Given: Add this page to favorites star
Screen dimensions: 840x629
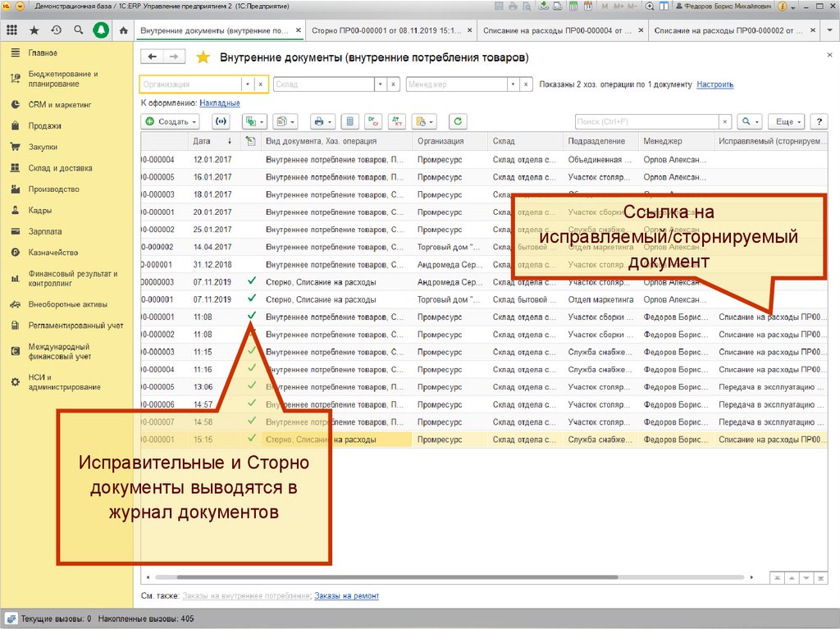Looking at the screenshot, I should 203,57.
